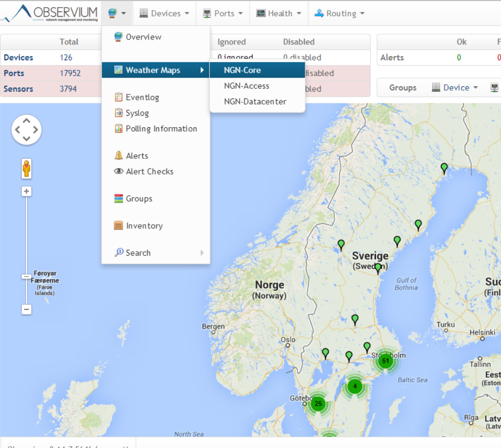Click the Ports network icon in navbar
501x448 pixels.
[207, 13]
